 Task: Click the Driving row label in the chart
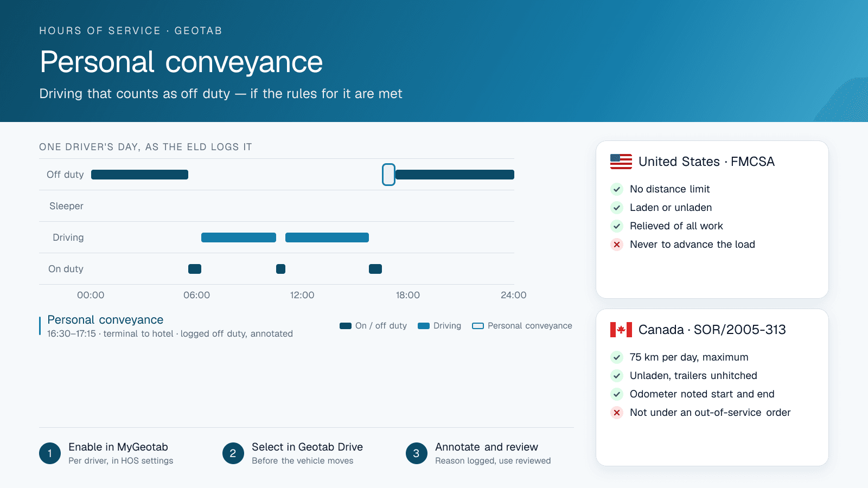coord(68,237)
